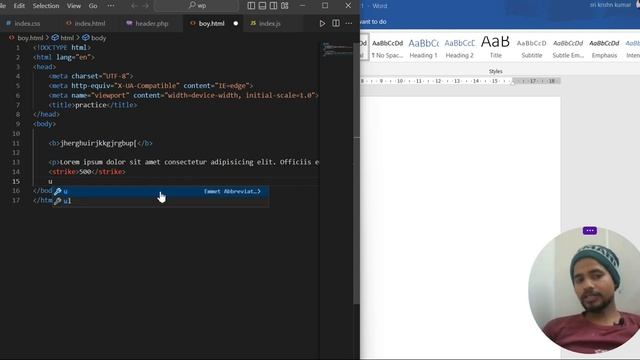Click the blank Word document page
This screenshot has height=360, width=640.
(x=460, y=228)
